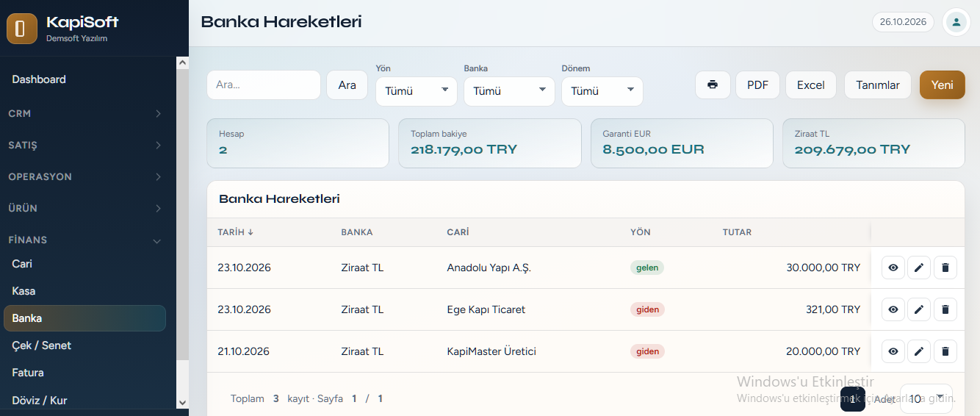Screen dimensions: 980x416
Task: Click the KapiSoft door logo icon
Action: coord(22,29)
